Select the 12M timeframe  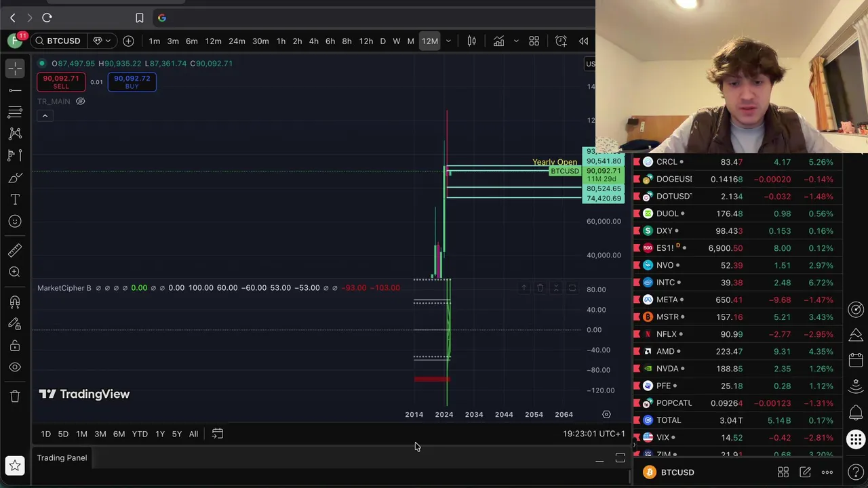click(429, 41)
